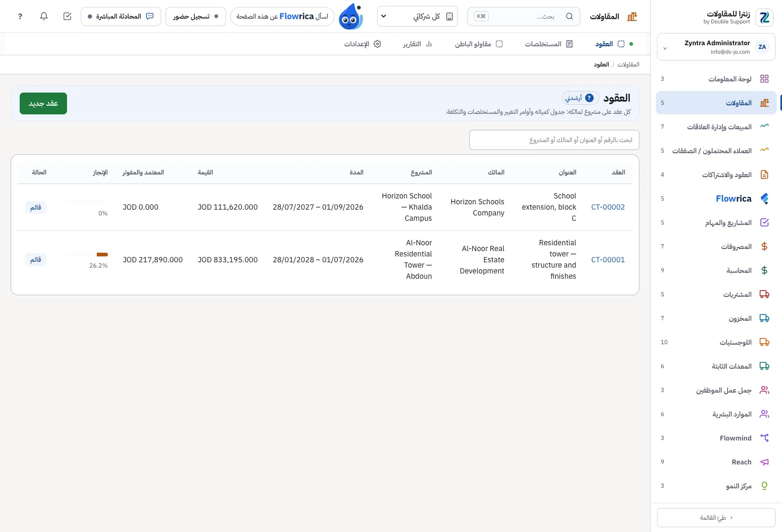
Task: Click the Reach megaphone icon
Action: [764, 462]
